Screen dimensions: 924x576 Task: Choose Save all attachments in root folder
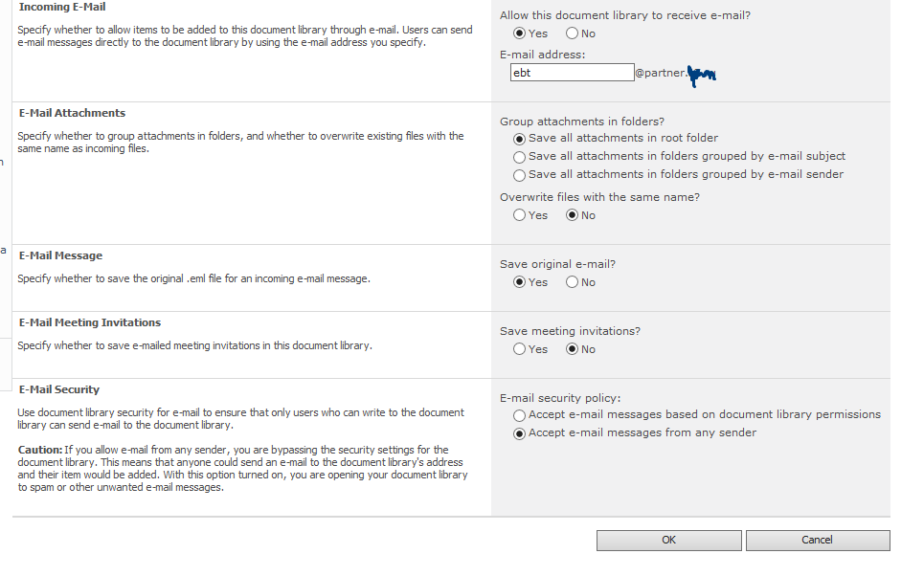519,139
